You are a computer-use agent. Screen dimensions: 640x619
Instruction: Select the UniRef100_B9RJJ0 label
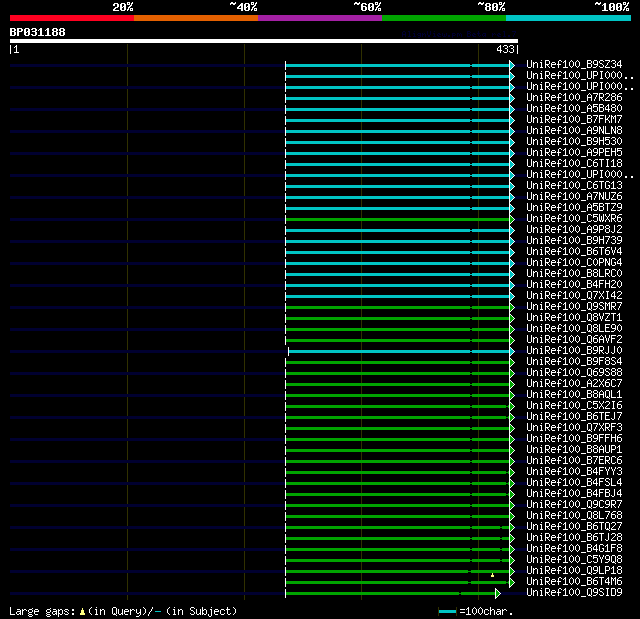click(574, 351)
